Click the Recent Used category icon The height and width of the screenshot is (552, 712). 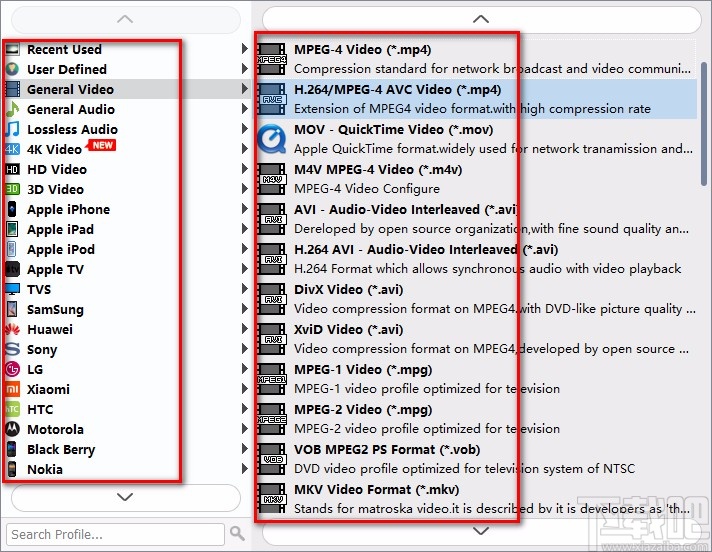point(12,49)
